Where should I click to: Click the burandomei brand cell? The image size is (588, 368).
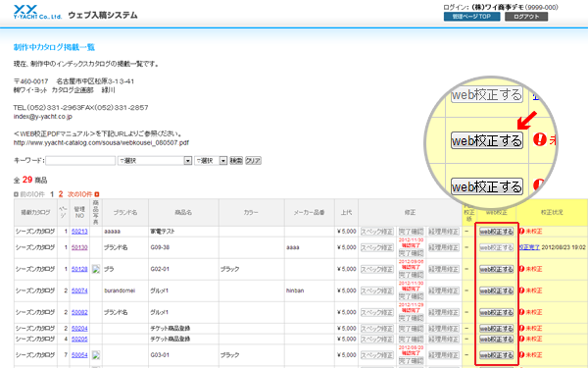pos(125,290)
